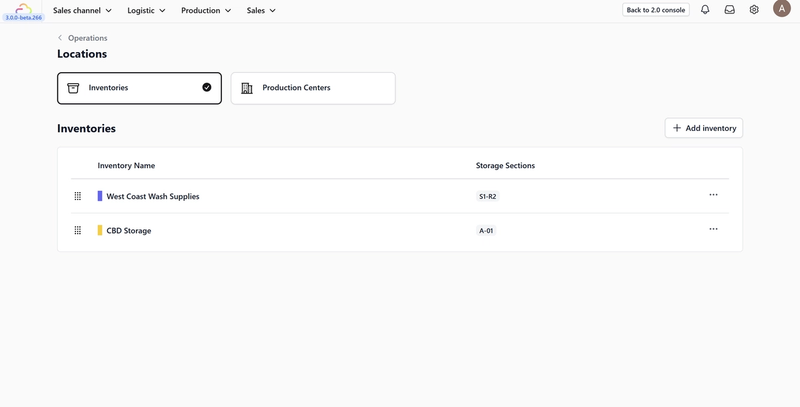Click the user avatar icon
800x407 pixels.
pos(782,10)
